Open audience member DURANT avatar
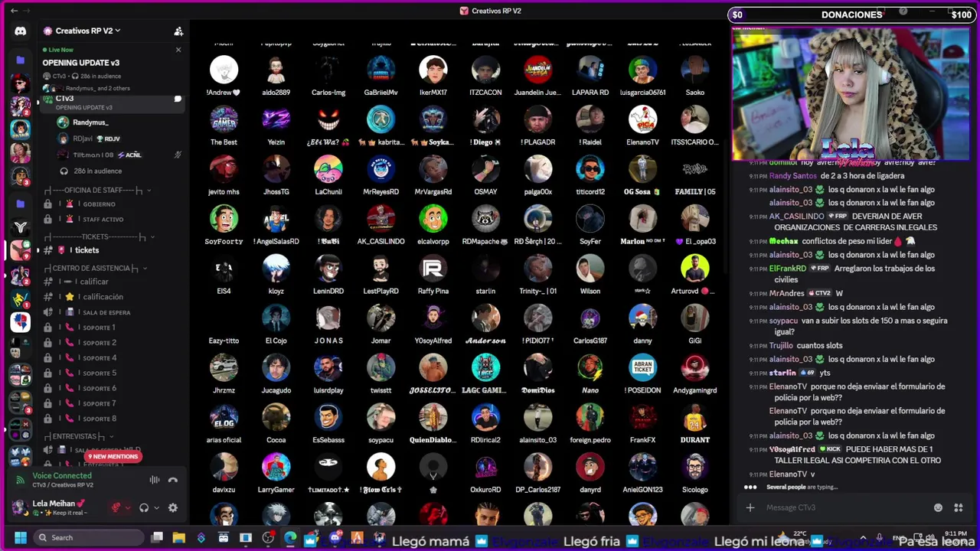Screen dimensions: 980x551 (x=695, y=417)
